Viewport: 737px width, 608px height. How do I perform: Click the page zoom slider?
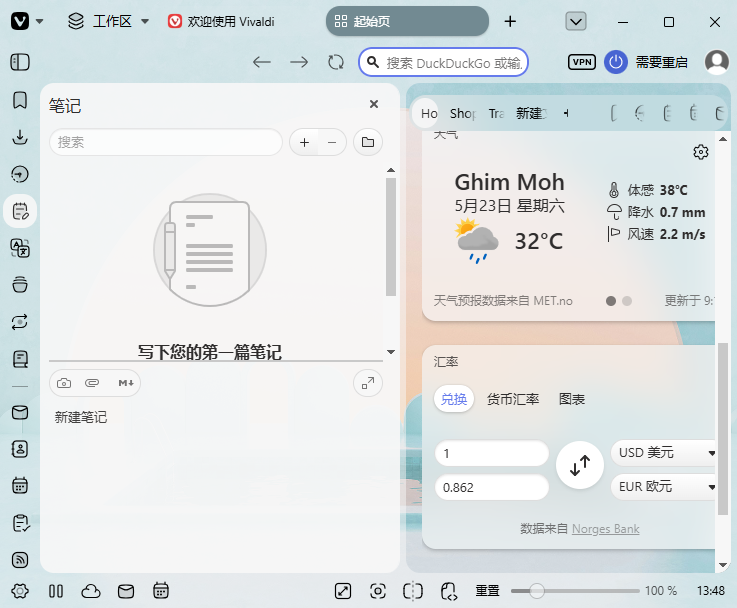click(575, 591)
